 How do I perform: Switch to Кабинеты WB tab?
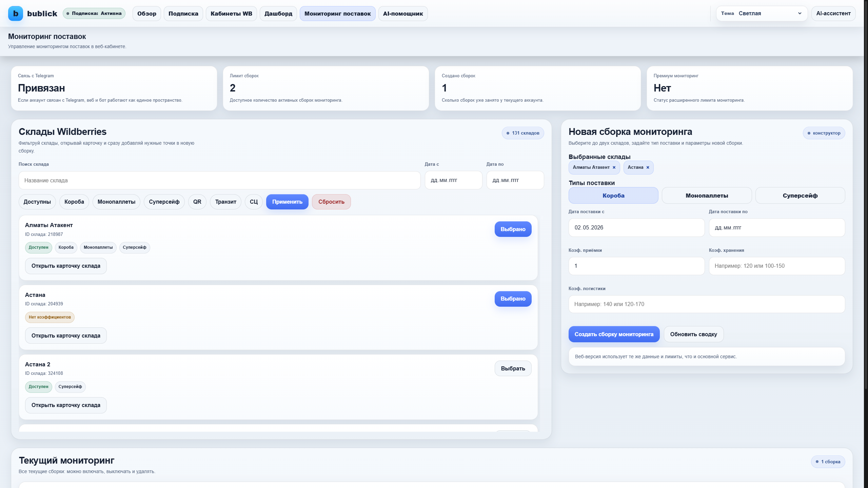231,14
